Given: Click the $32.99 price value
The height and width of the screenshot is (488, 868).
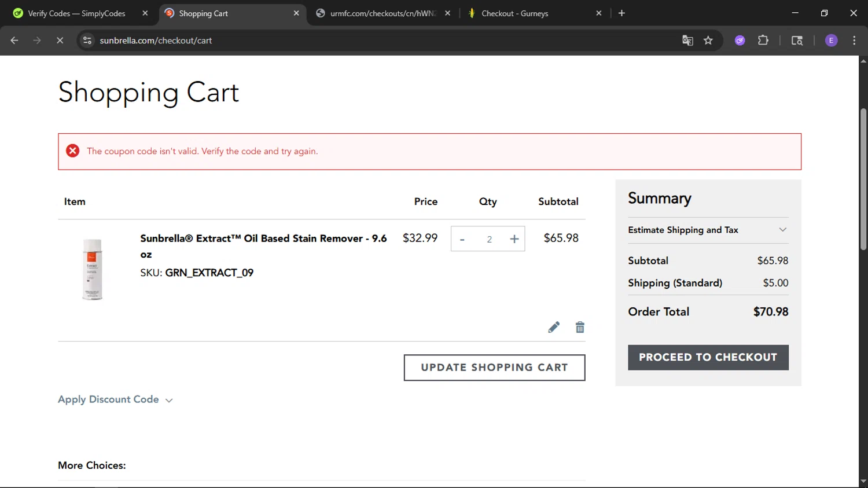Looking at the screenshot, I should click(x=420, y=238).
